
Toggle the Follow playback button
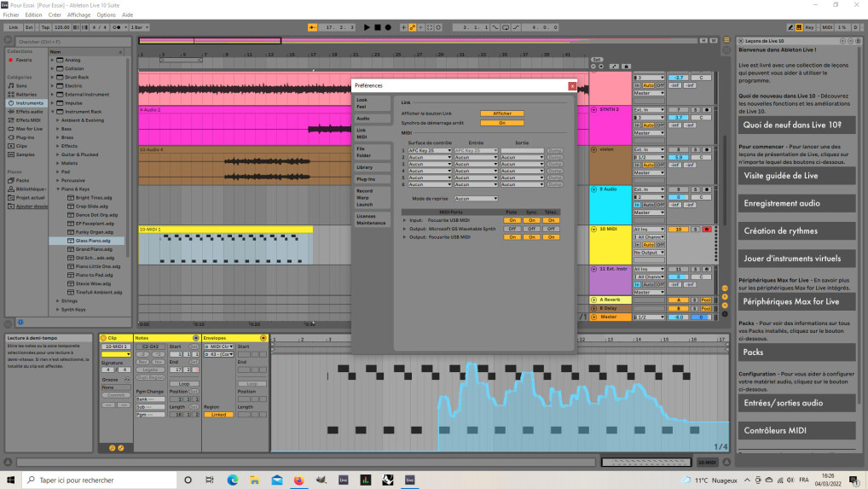pyautogui.click(x=312, y=27)
